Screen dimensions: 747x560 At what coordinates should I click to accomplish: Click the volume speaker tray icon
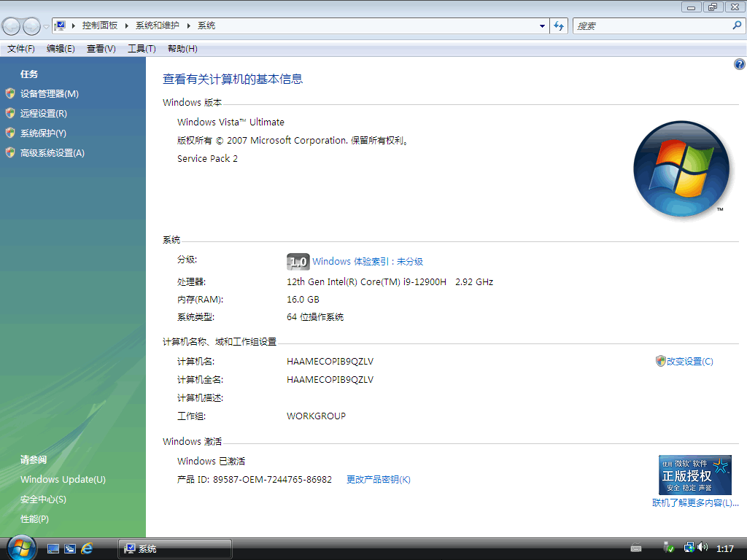coord(703,547)
